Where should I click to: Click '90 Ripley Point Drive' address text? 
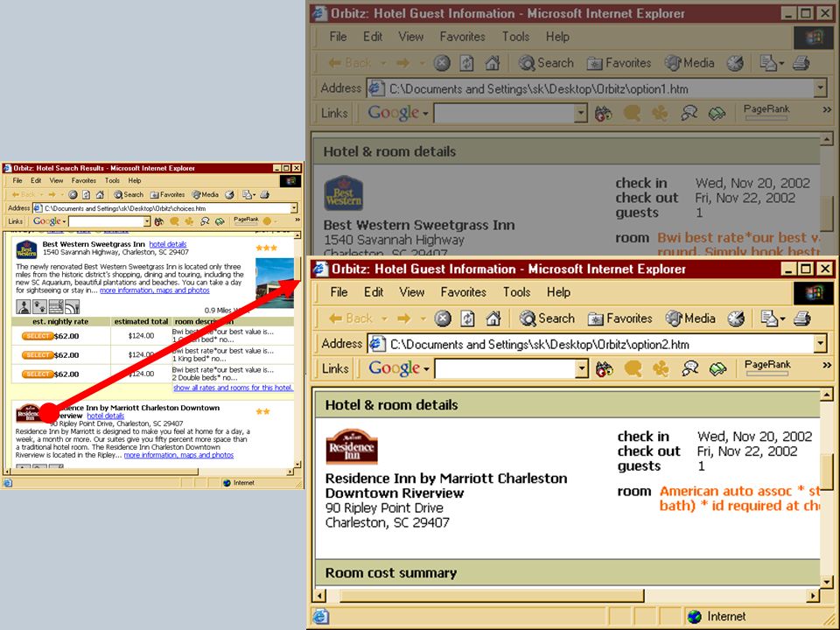point(384,507)
